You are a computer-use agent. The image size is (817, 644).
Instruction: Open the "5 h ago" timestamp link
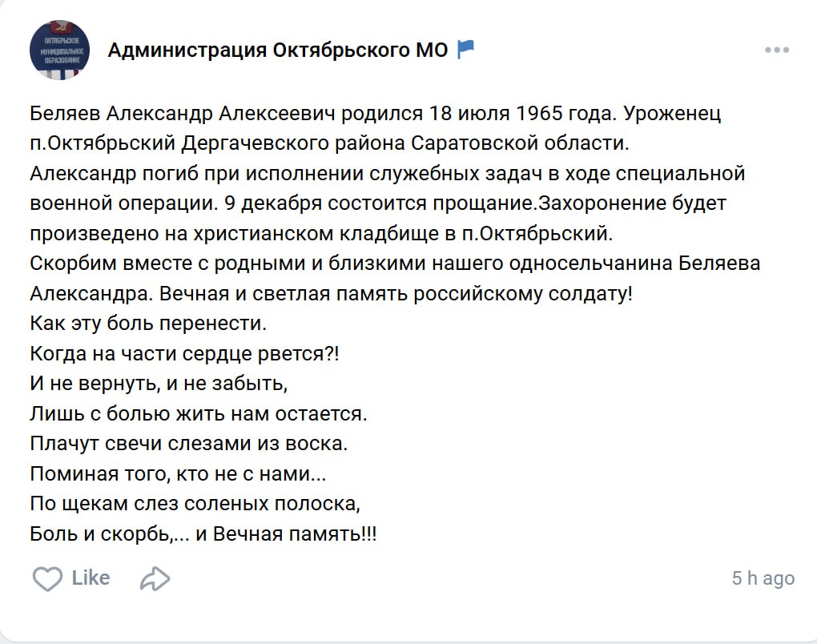pos(763,578)
